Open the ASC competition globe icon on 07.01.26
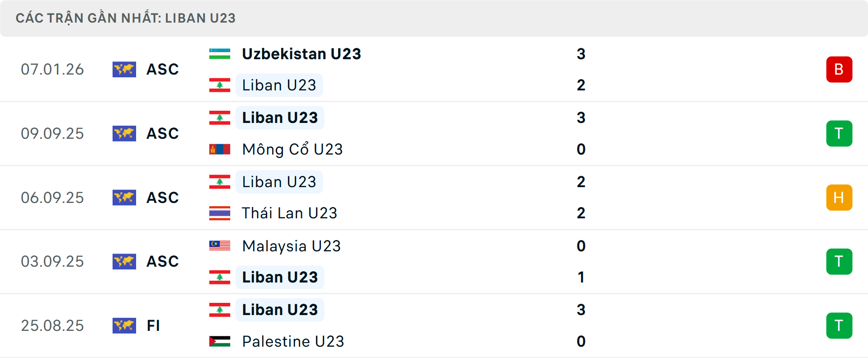 click(x=124, y=69)
